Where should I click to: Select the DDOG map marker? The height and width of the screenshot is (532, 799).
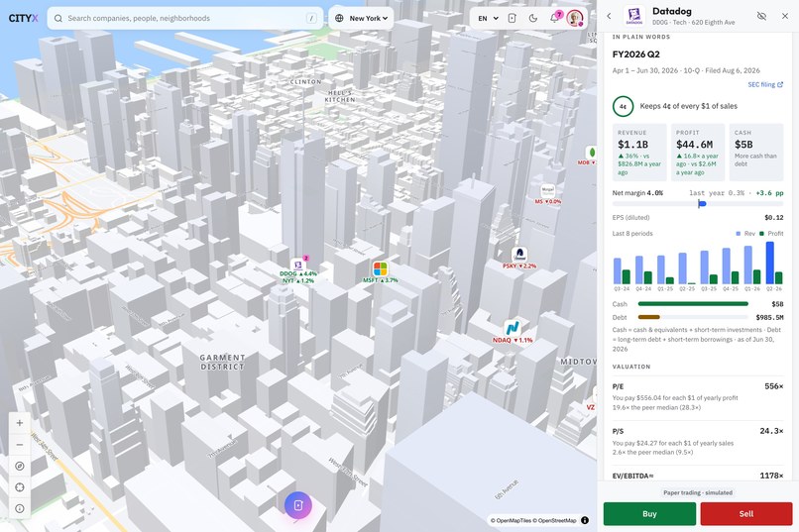pos(298,266)
